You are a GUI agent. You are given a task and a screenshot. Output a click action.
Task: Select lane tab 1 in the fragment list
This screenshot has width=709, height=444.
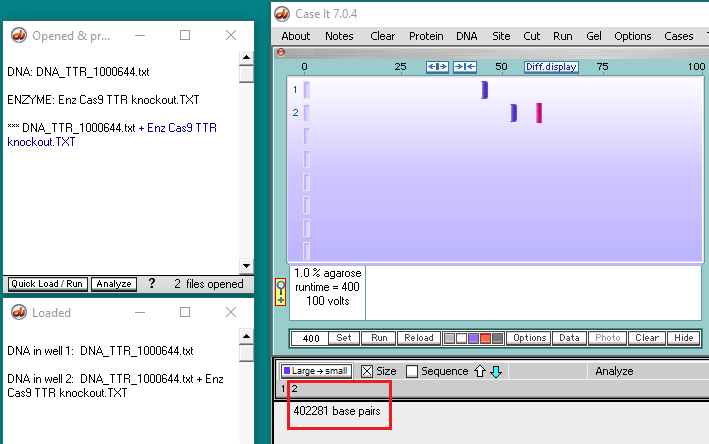pyautogui.click(x=283, y=389)
